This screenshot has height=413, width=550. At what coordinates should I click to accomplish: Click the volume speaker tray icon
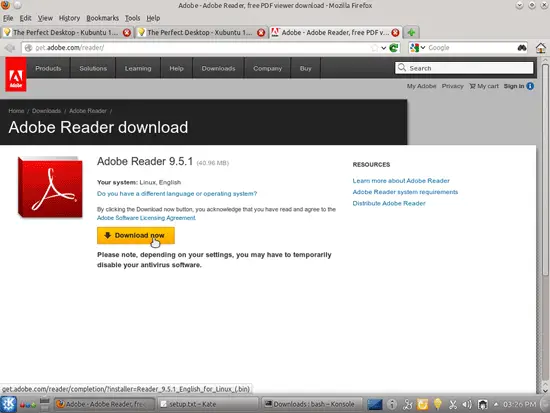coord(467,405)
